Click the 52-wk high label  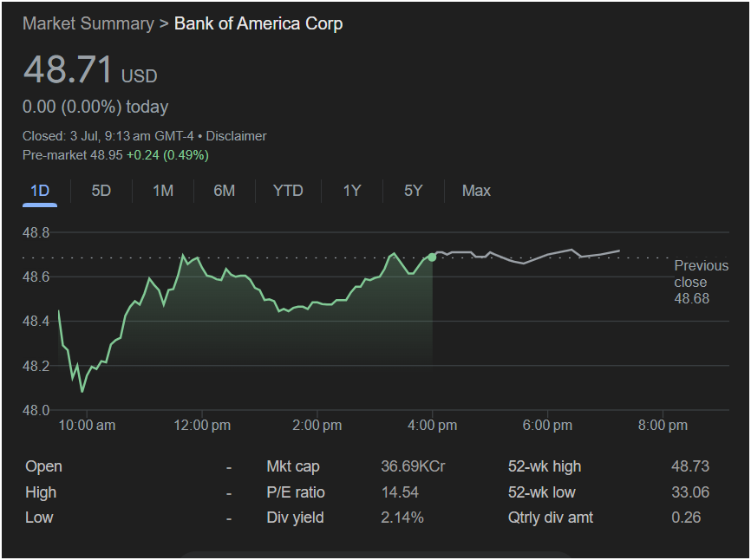[x=545, y=466]
